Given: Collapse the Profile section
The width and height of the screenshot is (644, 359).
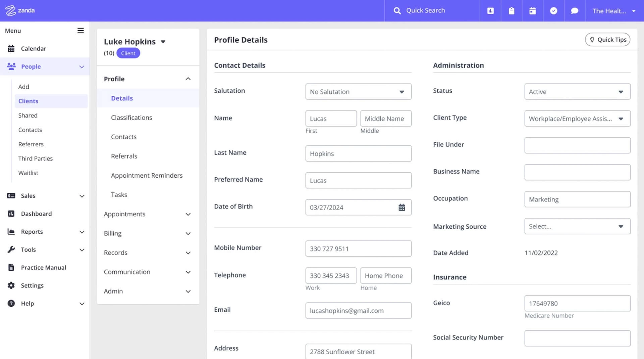Looking at the screenshot, I should 188,79.
